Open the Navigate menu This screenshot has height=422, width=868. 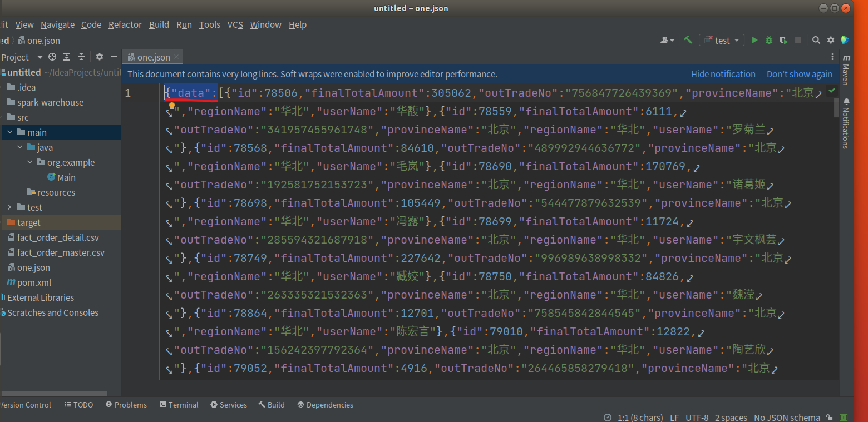tap(57, 24)
